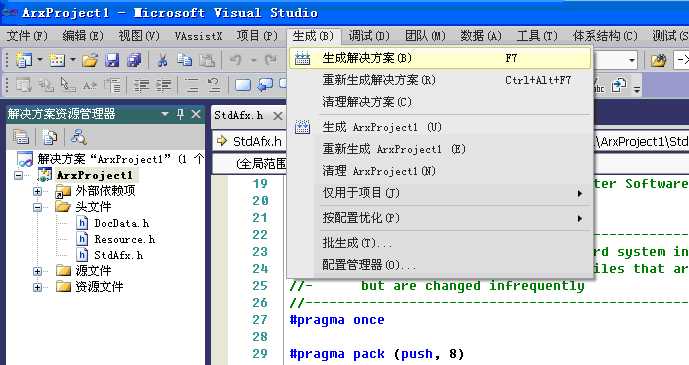
Task: Click the Redo arrow icon
Action: (x=270, y=60)
